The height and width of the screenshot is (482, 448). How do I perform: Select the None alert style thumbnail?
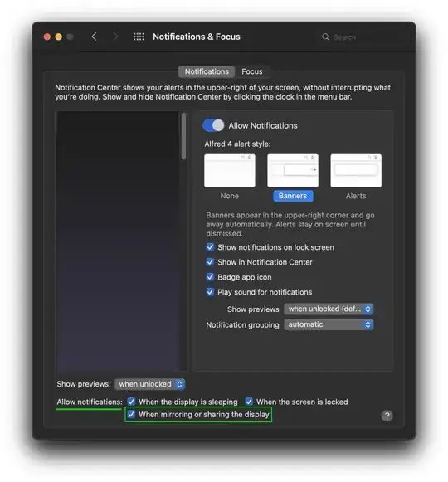230,171
